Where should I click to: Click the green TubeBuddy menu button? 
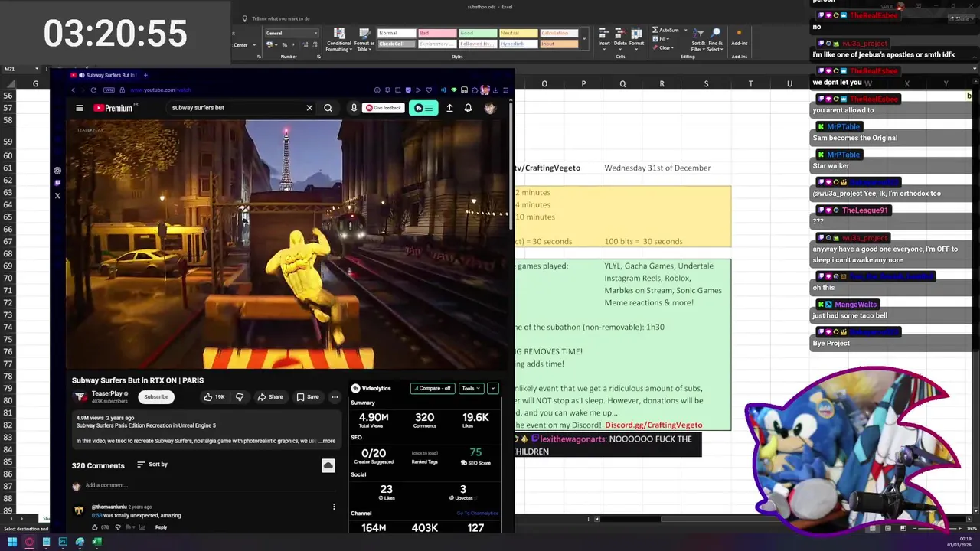pos(423,108)
